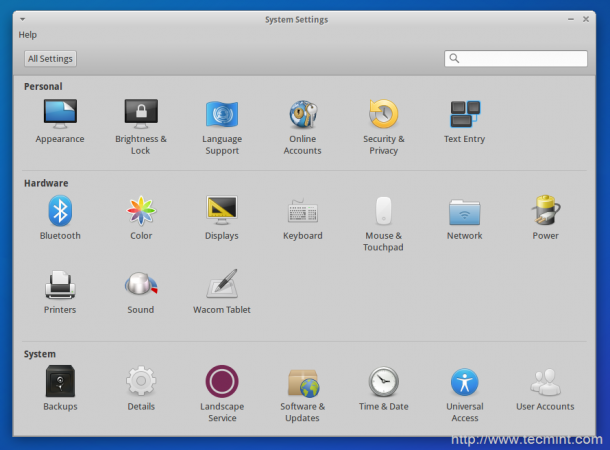Open the Printers panel
610x450 pixels.
(60, 285)
